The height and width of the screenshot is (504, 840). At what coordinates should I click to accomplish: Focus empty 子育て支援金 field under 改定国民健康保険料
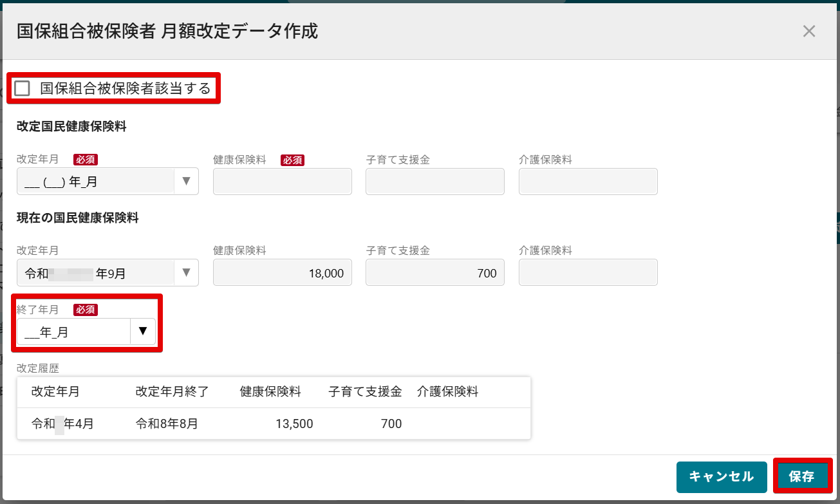(x=435, y=182)
